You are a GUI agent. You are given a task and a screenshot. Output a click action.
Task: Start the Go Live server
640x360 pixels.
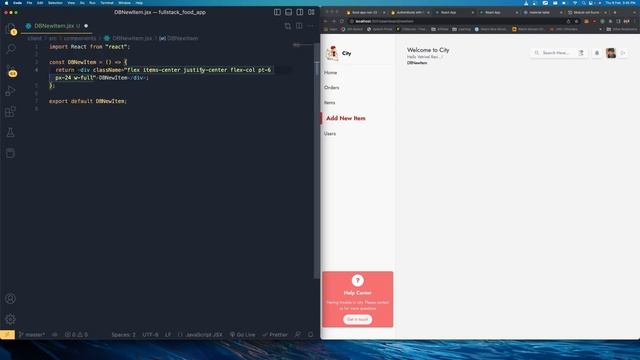[242, 335]
